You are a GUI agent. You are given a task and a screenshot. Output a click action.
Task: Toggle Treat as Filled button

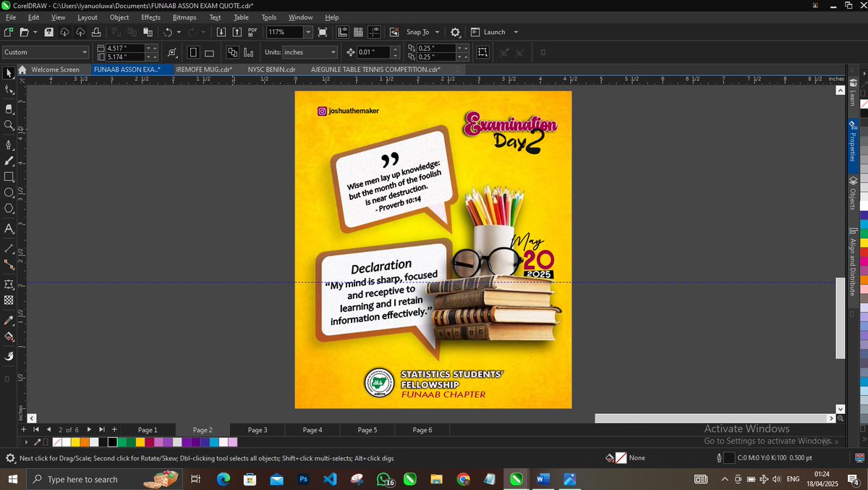coord(483,52)
